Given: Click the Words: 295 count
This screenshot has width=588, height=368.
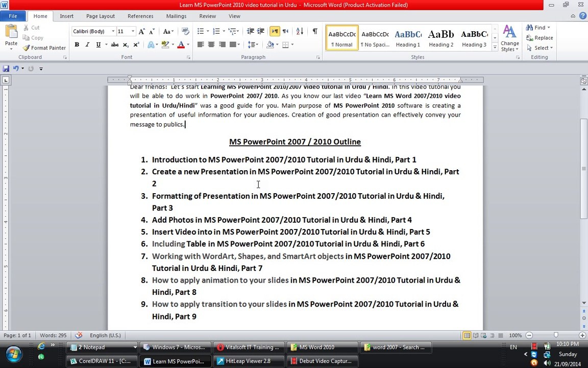Looking at the screenshot, I should coord(53,335).
